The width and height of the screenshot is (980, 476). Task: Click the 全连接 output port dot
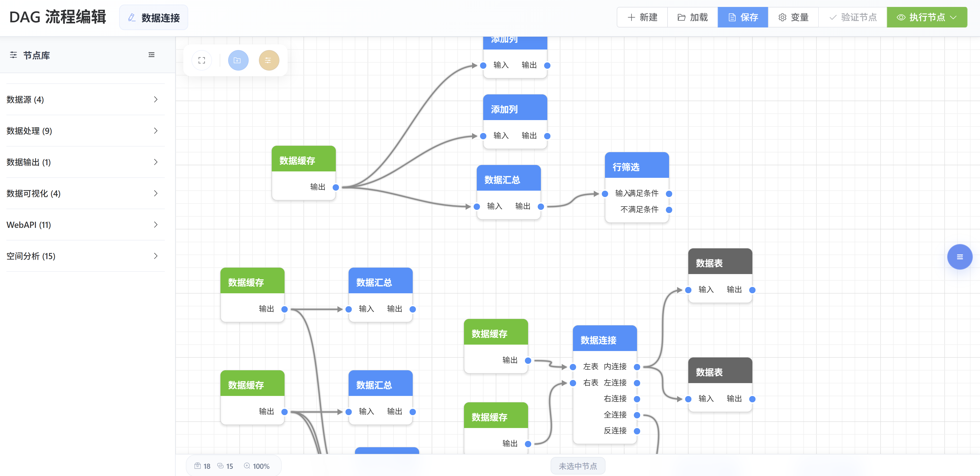637,415
